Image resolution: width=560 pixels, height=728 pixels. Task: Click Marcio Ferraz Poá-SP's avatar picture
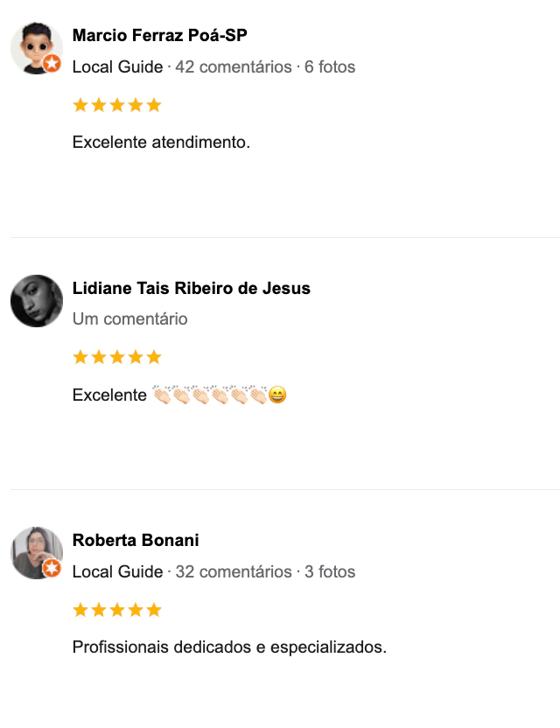[35, 47]
